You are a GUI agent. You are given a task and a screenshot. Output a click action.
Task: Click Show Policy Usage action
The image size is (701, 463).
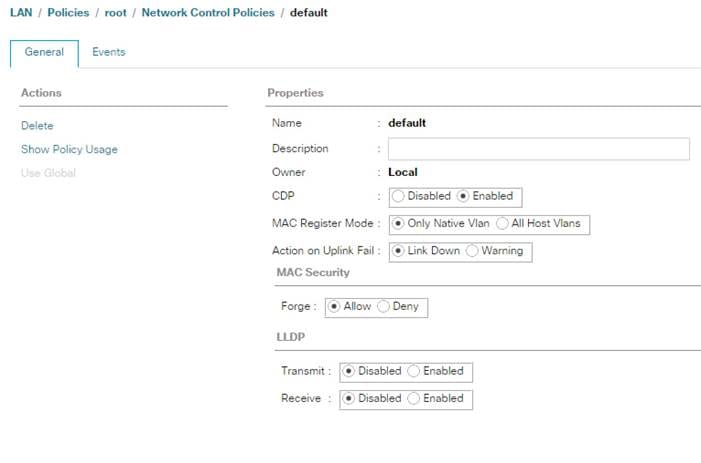pyautogui.click(x=69, y=149)
